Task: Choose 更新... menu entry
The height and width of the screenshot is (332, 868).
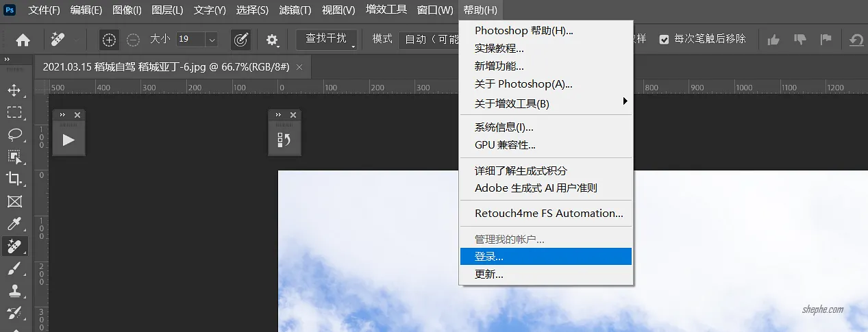Action: pyautogui.click(x=545, y=274)
